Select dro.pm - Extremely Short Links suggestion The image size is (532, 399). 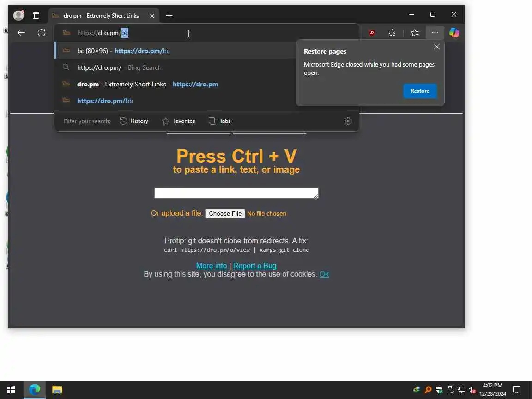pyautogui.click(x=175, y=84)
